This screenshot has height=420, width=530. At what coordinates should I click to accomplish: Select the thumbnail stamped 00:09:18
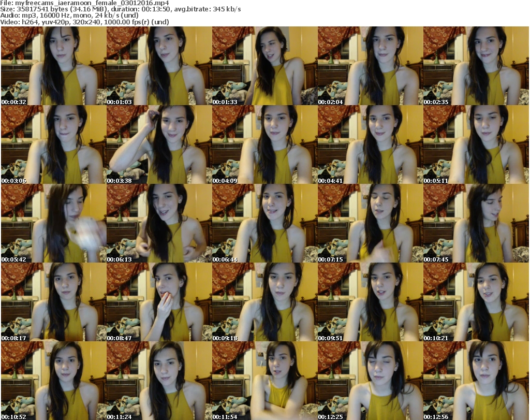tap(264, 302)
